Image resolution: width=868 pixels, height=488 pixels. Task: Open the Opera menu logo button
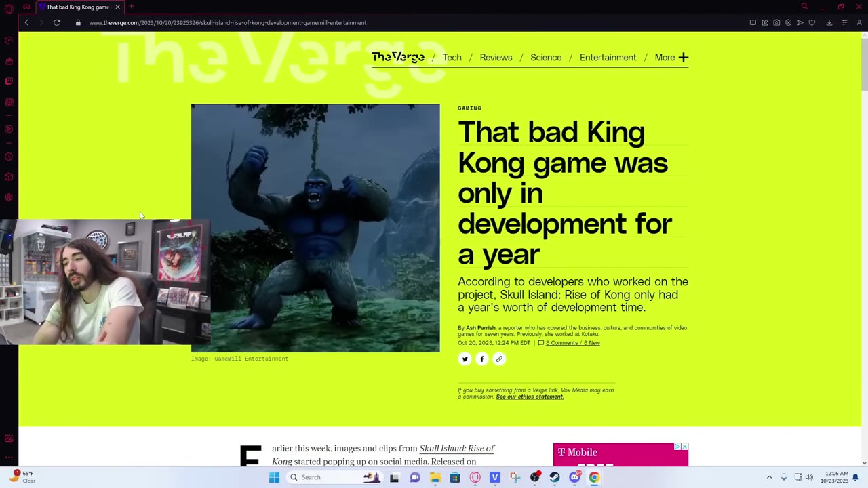(9, 7)
